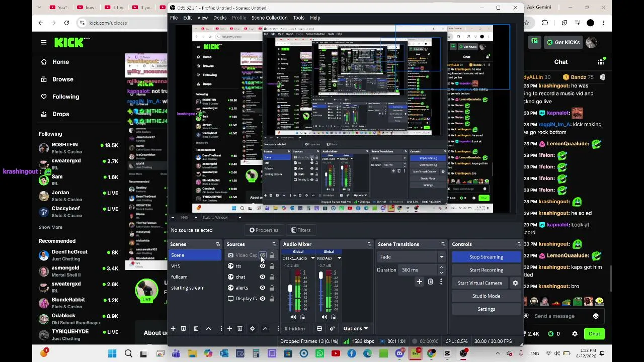Click the Start Recording button

(x=486, y=270)
